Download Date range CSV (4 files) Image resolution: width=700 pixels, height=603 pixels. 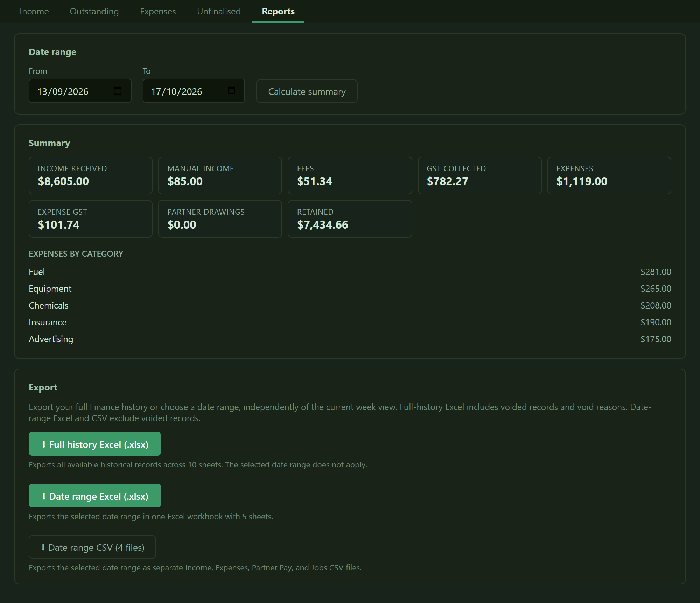(92, 547)
